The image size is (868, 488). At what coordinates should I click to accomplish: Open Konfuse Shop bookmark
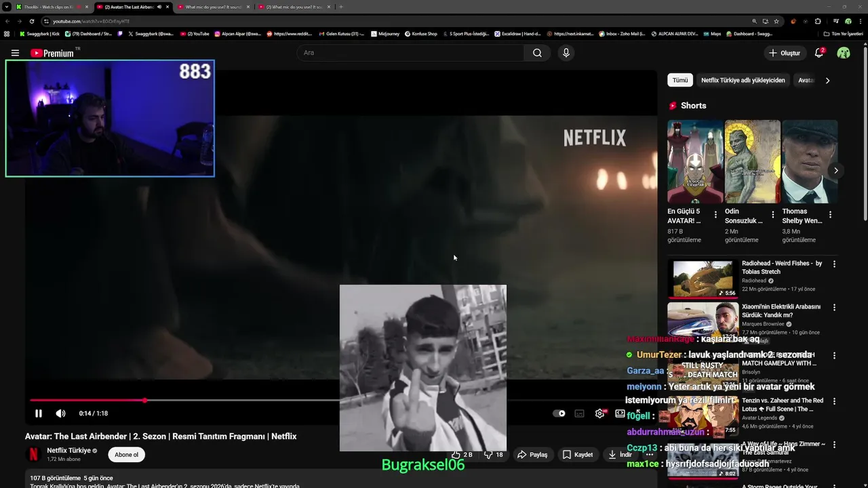pyautogui.click(x=420, y=34)
